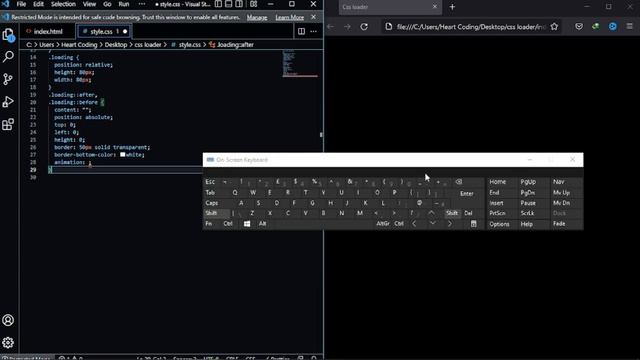This screenshot has width=640, height=360.
Task: Click the Options key on On-Screen Keyboard
Action: [x=499, y=224]
